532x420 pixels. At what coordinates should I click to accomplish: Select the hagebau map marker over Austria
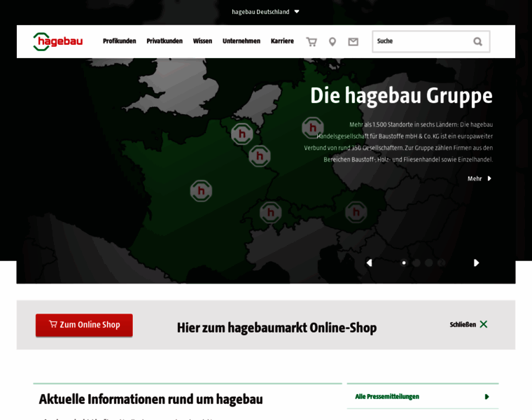pos(356,212)
